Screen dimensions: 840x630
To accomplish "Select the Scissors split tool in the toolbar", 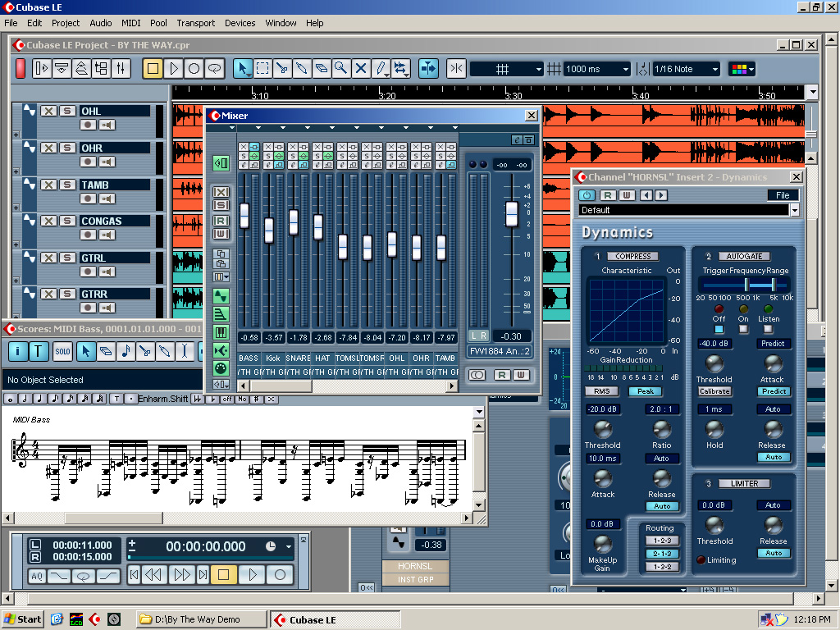I will pyautogui.click(x=281, y=69).
